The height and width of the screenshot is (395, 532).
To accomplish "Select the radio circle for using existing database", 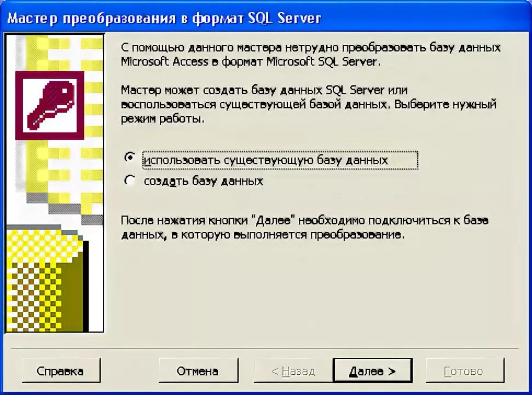I will (x=129, y=158).
